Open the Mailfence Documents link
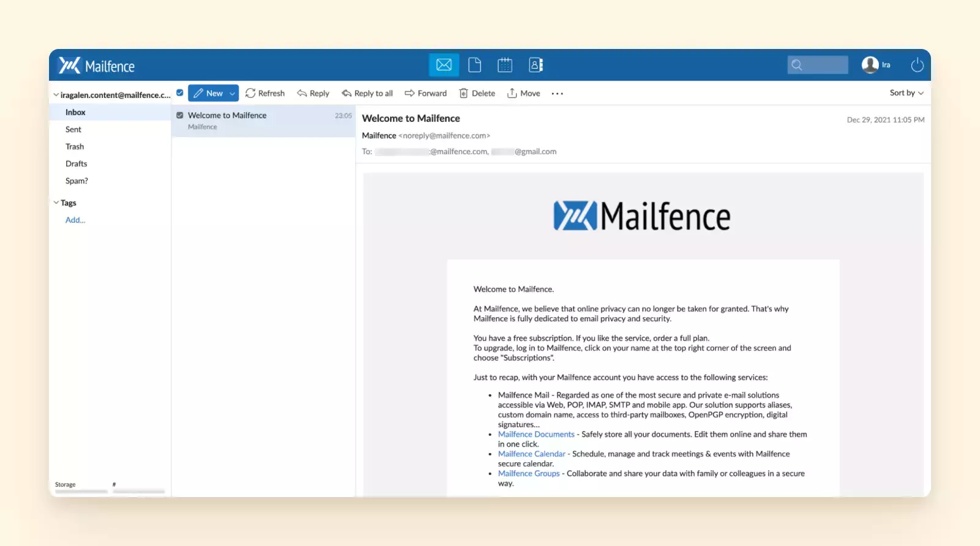Screen dimensions: 980x546 [536, 434]
